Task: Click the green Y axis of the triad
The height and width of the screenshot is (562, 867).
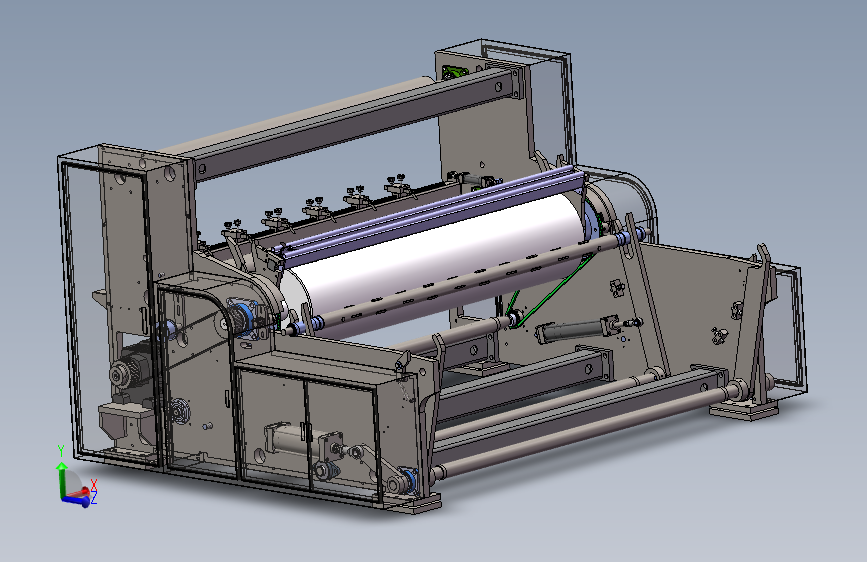Action: 61,480
